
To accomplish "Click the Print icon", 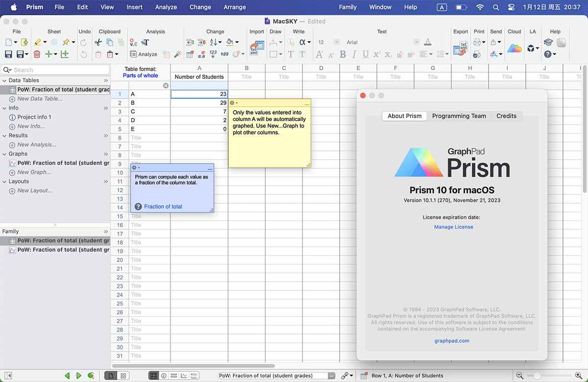I will 477,43.
